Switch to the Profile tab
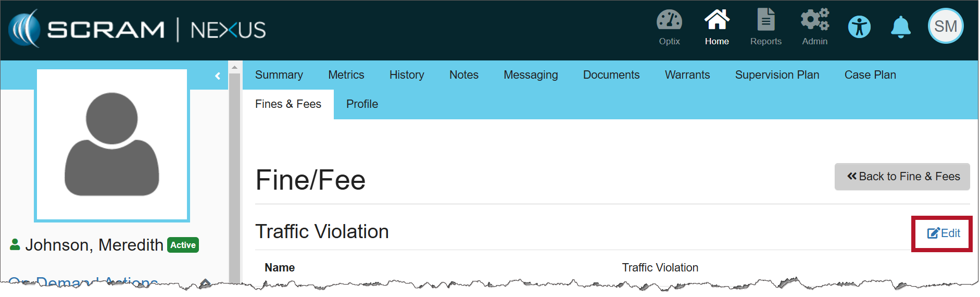The height and width of the screenshot is (297, 980). 362,104
